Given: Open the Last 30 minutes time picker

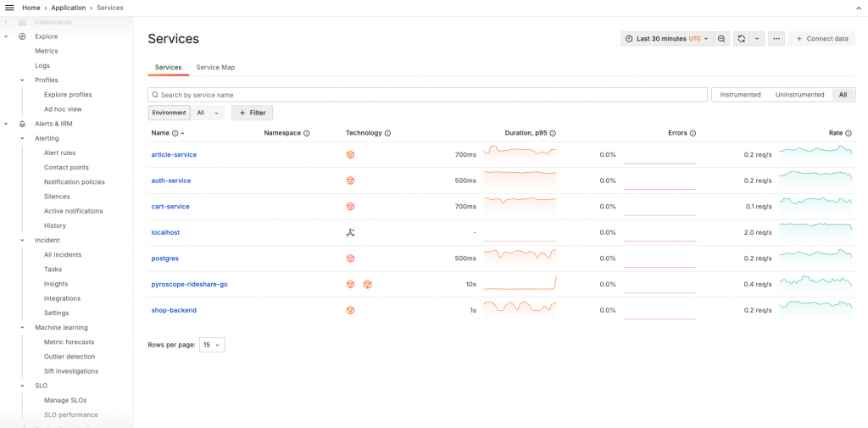Looking at the screenshot, I should point(667,39).
